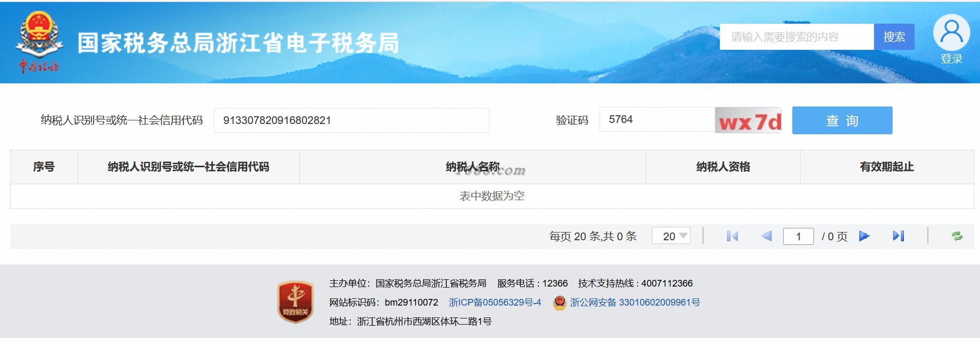Click the 纳税人识别号或统一社会信用代码 column header

point(188,167)
